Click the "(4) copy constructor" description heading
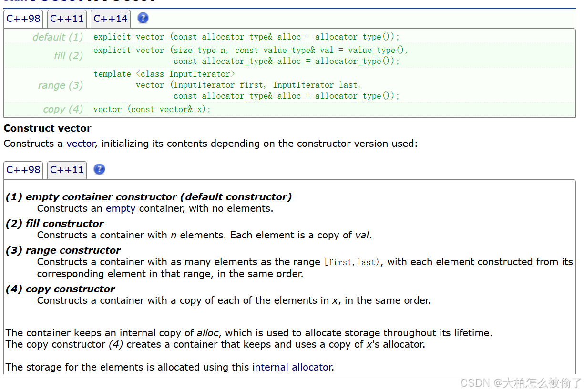Screen dimensions: 584x392 click(61, 289)
